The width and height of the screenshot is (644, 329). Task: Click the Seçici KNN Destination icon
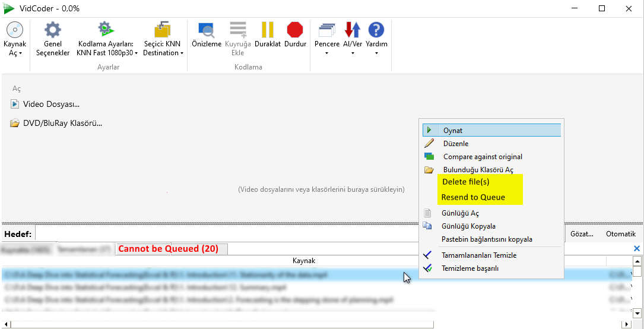point(163,30)
